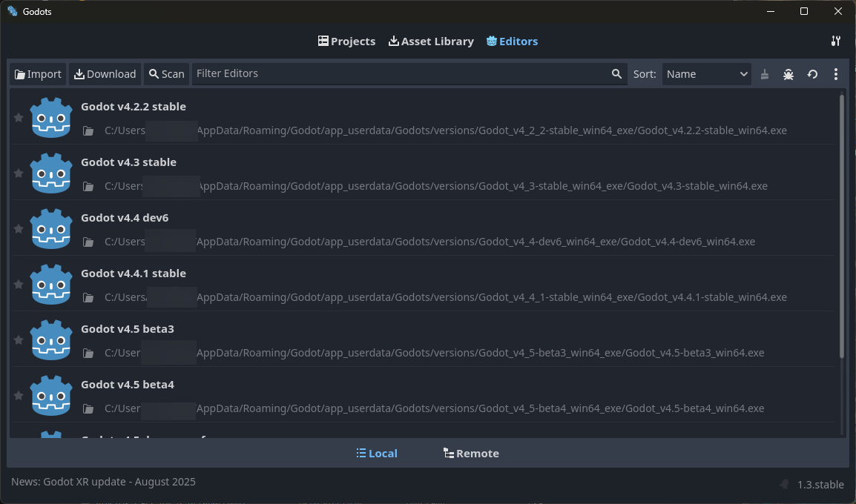Click the version tag icon in status bar
This screenshot has width=856, height=504.
784,485
